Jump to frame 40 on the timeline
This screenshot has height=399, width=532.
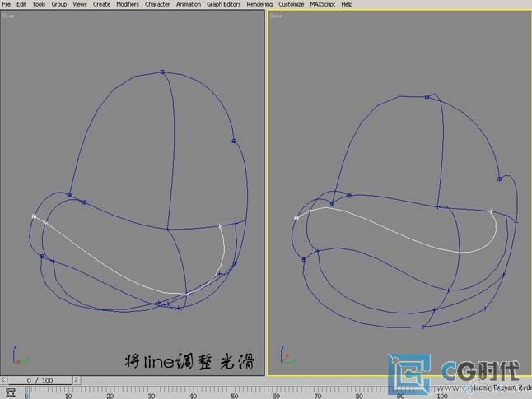click(x=193, y=396)
